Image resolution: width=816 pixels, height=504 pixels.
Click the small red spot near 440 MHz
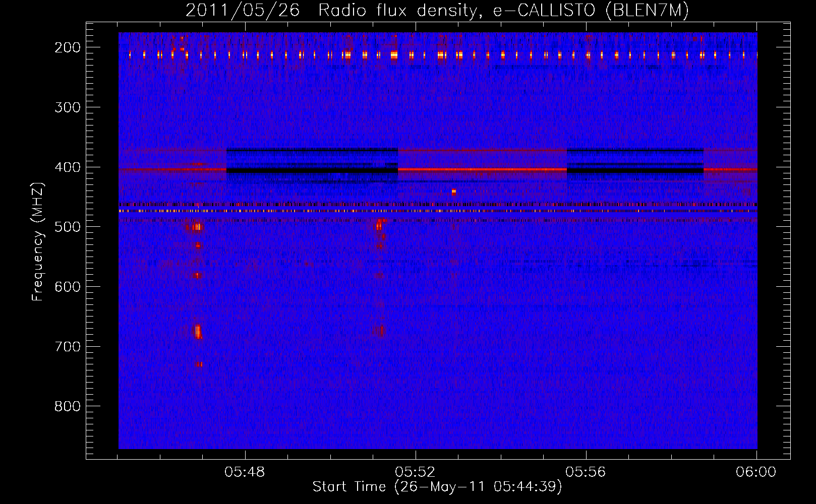pyautogui.click(x=454, y=192)
